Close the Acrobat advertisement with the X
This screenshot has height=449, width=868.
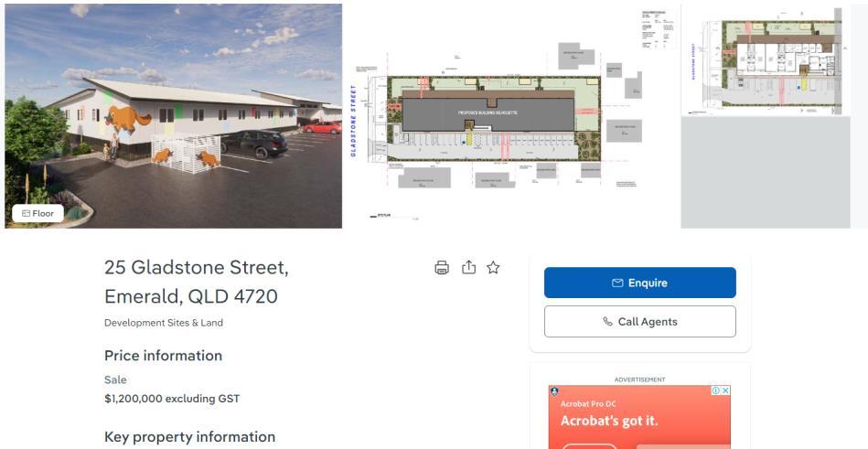coord(725,390)
